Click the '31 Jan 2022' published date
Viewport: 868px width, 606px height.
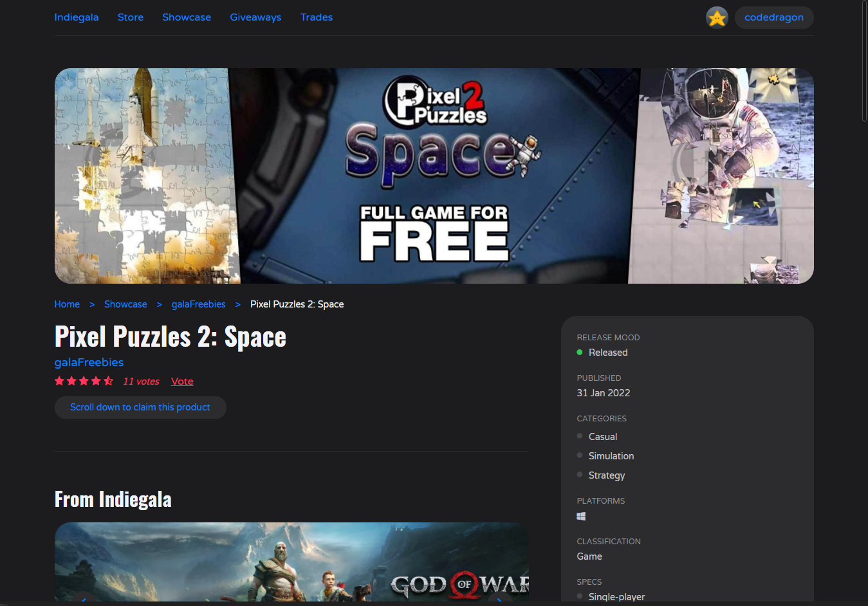[604, 393]
